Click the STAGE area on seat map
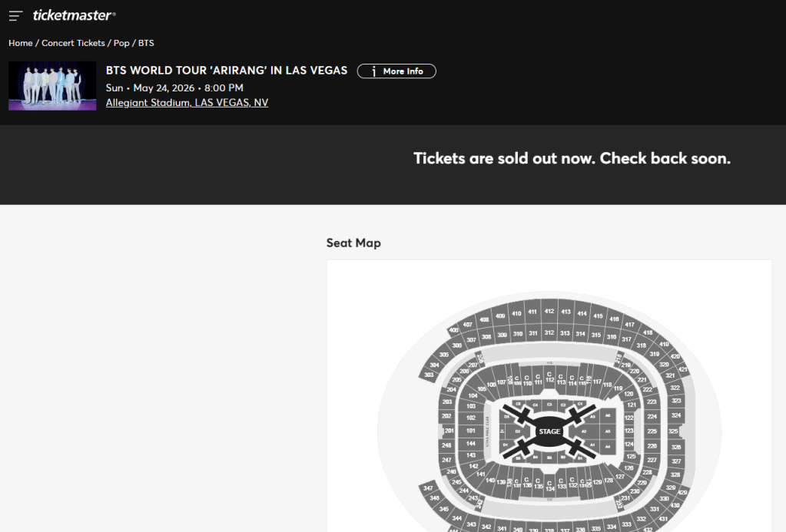 [x=549, y=431]
